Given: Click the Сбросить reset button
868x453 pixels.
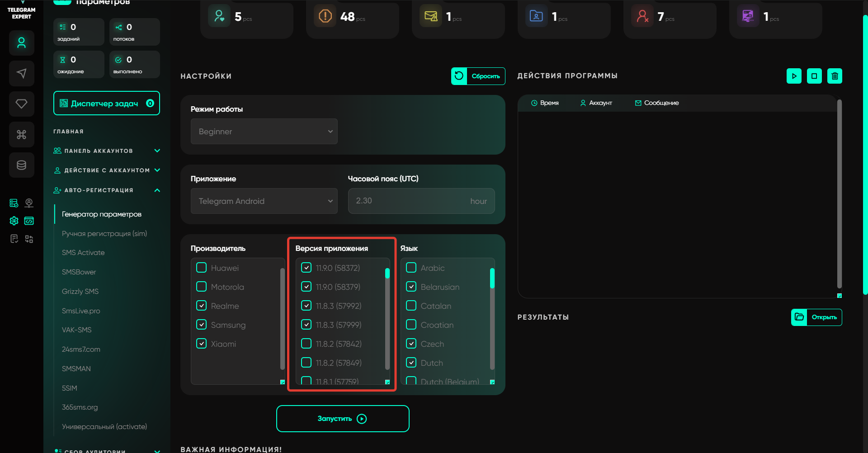Looking at the screenshot, I should tap(478, 76).
